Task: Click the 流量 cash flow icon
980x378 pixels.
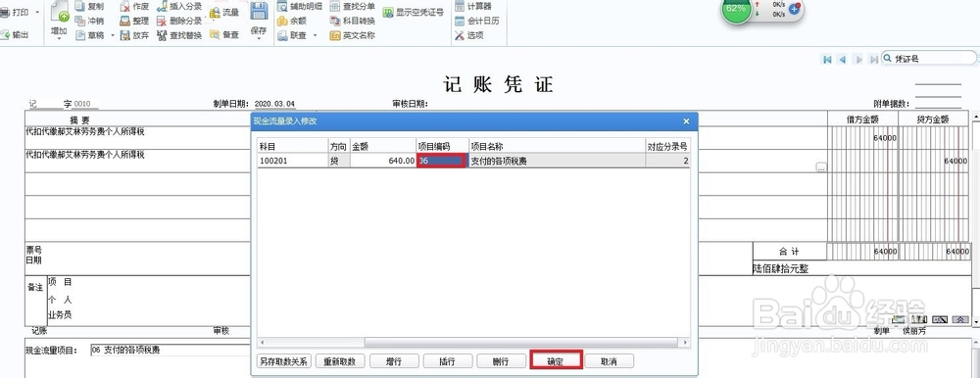Action: click(x=215, y=13)
